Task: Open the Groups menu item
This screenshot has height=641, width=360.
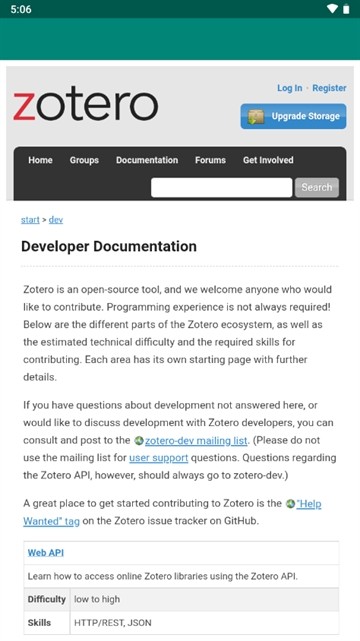Action: [x=84, y=160]
